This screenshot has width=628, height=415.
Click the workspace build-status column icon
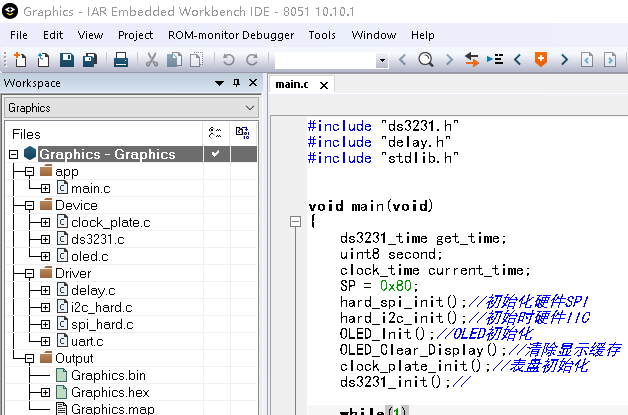tap(215, 133)
